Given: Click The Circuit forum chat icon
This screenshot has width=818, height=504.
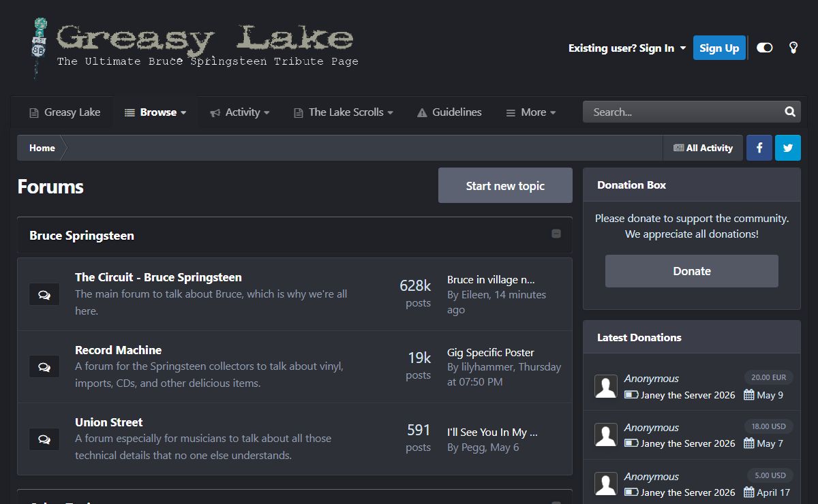Looking at the screenshot, I should tap(44, 294).
